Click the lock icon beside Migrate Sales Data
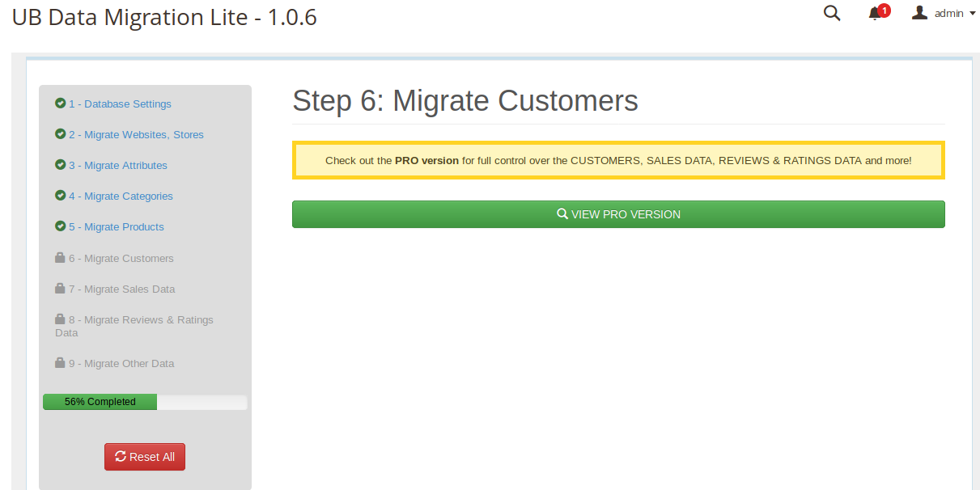Viewport: 980px width, 490px height. click(x=60, y=289)
